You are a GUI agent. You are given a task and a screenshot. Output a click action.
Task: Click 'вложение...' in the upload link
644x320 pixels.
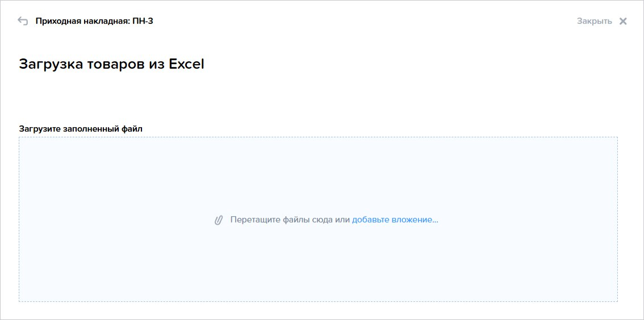[415, 220]
